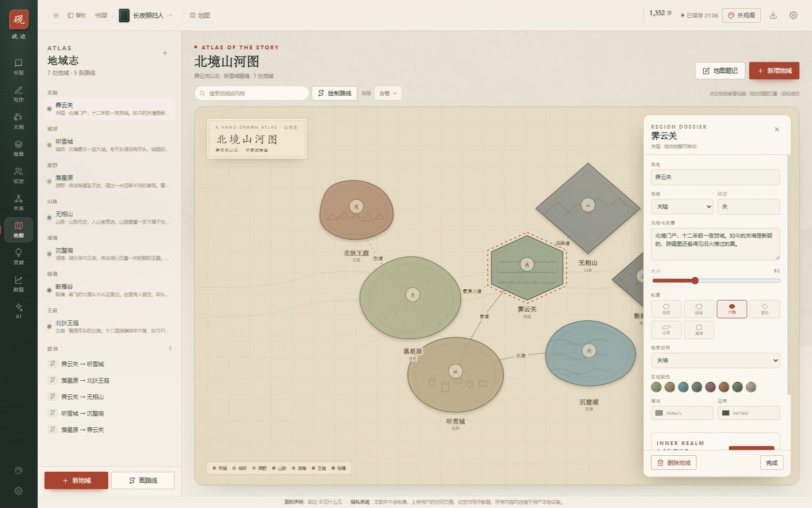Open the 地表纹样 dropdown showing 关墙

[x=715, y=360]
